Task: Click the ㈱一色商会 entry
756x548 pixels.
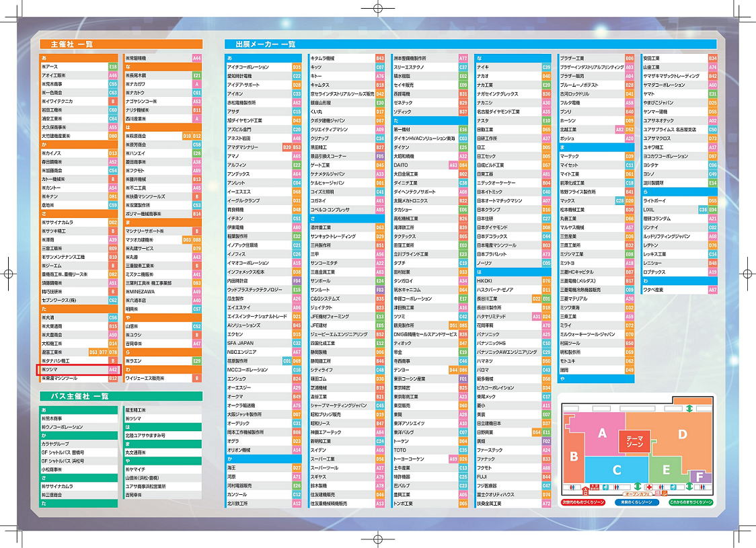Action: [x=79, y=93]
